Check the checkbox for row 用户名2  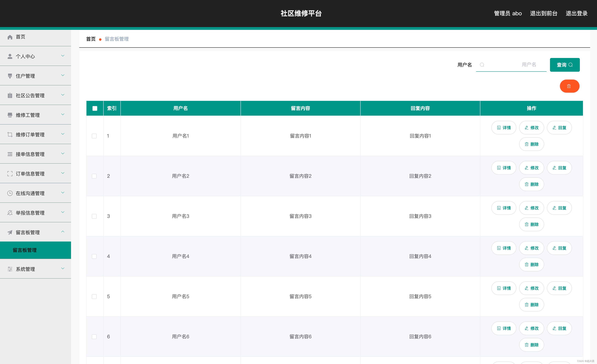pyautogui.click(x=94, y=176)
